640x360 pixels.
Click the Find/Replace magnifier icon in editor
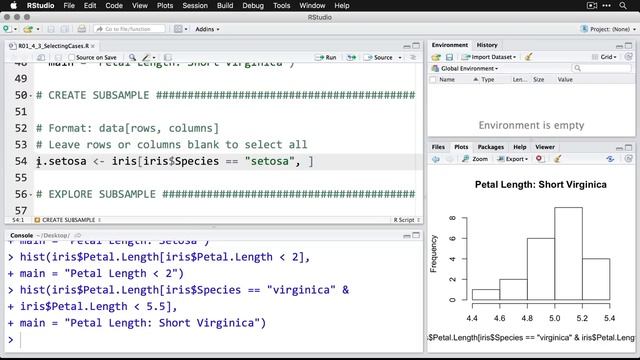(x=132, y=58)
